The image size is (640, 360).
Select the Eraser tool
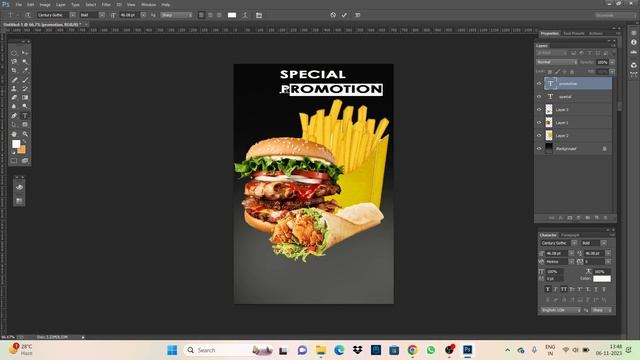pos(14,98)
